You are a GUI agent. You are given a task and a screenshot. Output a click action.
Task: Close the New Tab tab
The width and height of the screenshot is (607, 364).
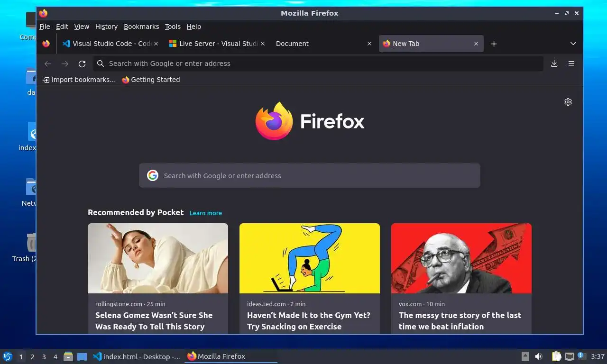(476, 44)
